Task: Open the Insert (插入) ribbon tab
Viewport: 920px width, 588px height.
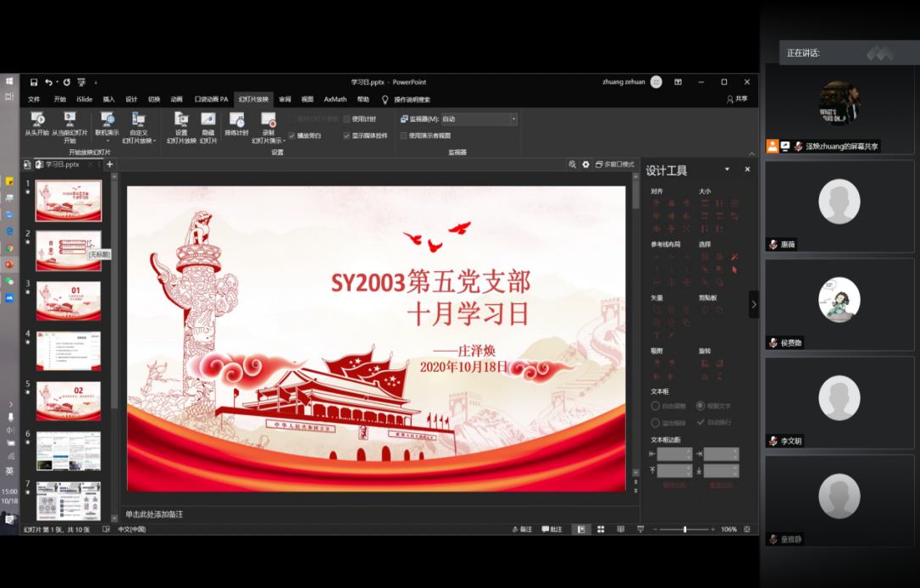Action: pos(108,99)
